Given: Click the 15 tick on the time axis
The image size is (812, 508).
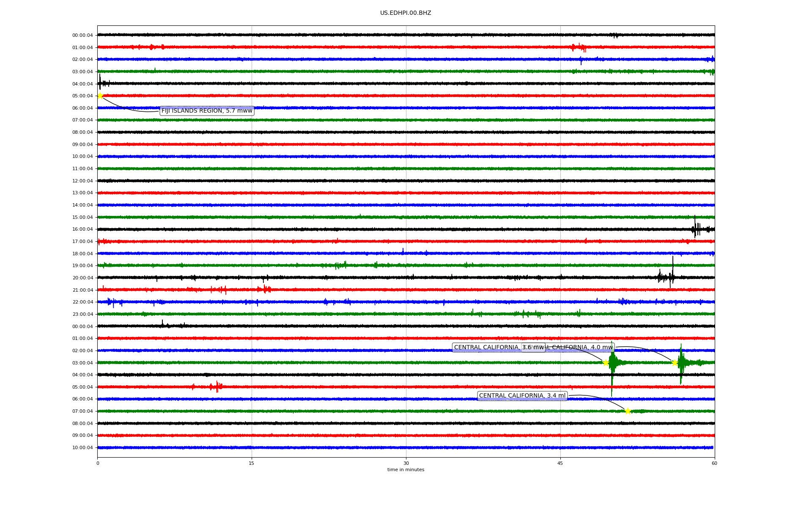Looking at the screenshot, I should [252, 463].
